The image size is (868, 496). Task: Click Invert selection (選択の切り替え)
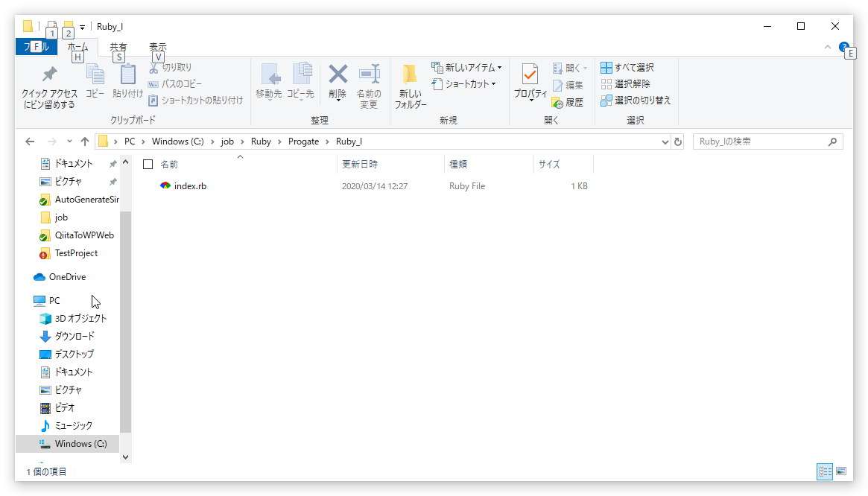click(636, 101)
